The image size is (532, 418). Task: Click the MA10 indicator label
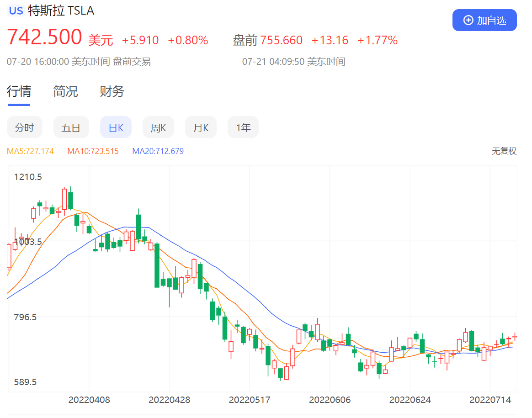pos(93,151)
